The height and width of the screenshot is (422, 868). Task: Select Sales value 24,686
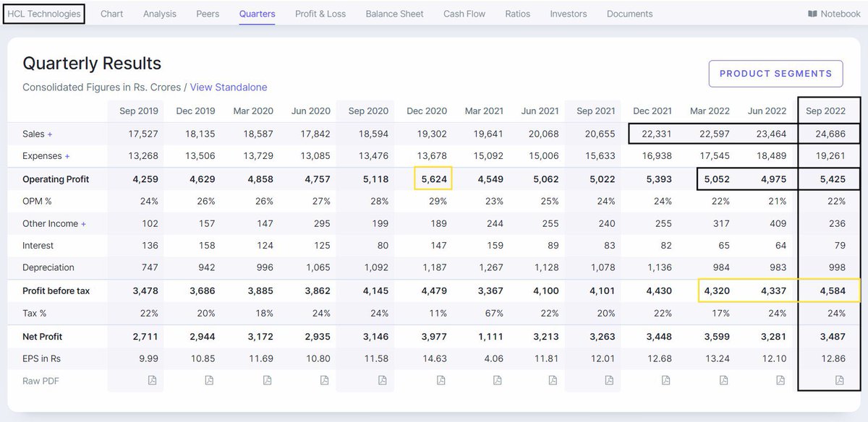[829, 134]
